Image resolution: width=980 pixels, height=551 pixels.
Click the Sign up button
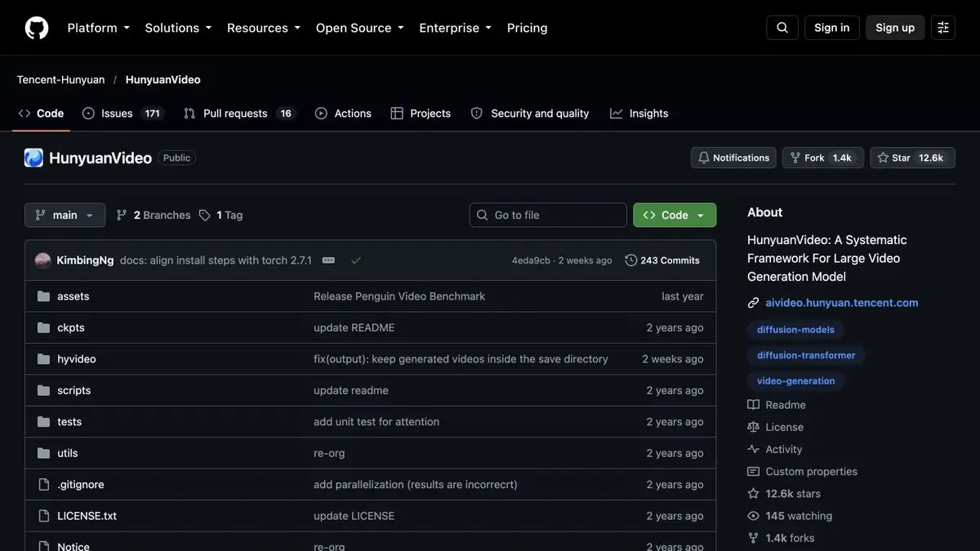[895, 28]
